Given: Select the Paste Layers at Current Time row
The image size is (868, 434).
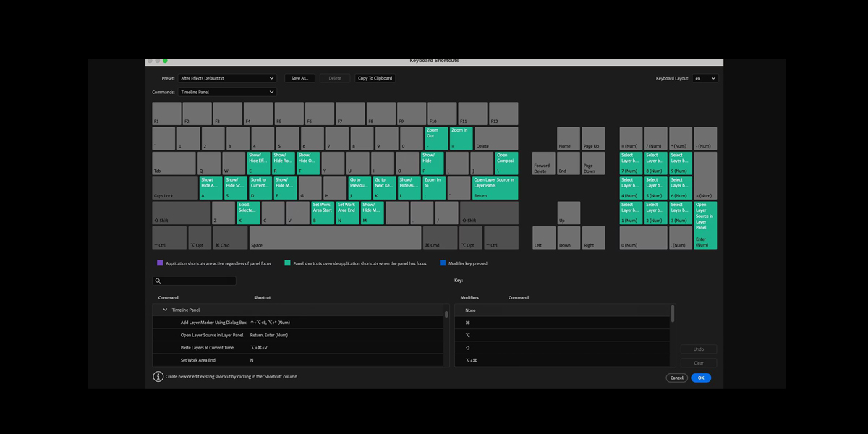Looking at the screenshot, I should (x=299, y=348).
